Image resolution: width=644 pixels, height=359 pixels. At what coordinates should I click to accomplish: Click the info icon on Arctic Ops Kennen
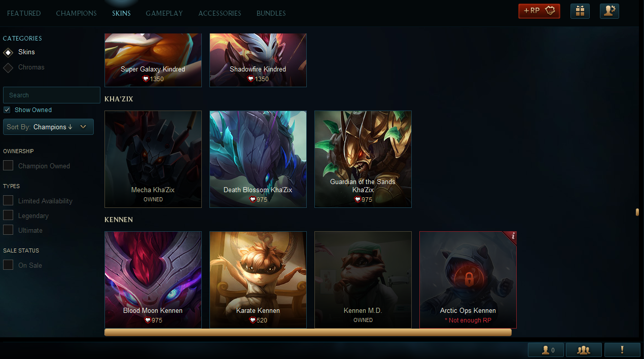513,236
